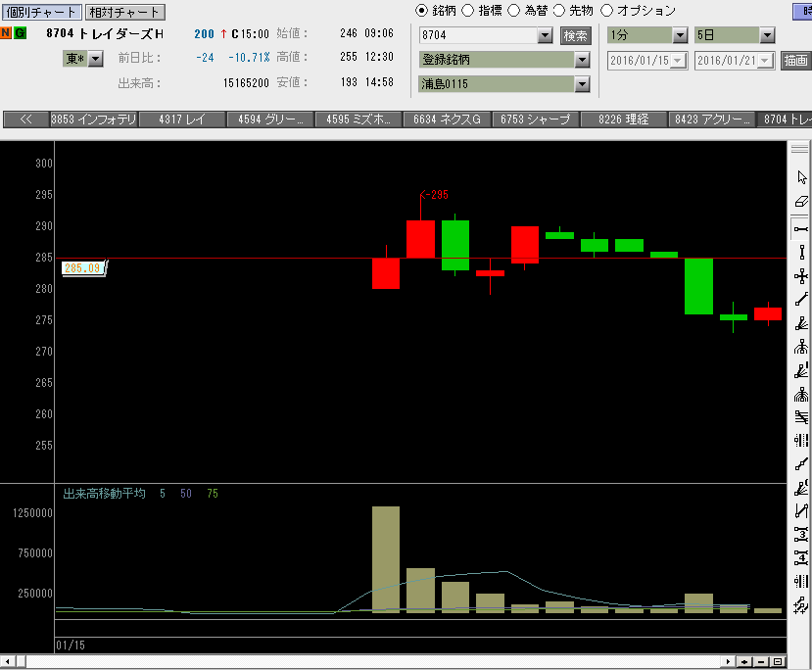Screen dimensions: 812x670
Task: Choose the crosshair line drawing tool
Action: click(801, 276)
